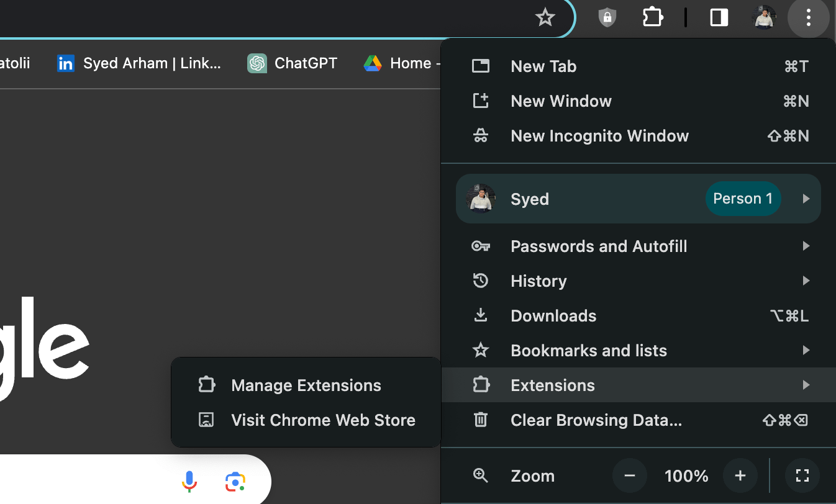The width and height of the screenshot is (836, 504).
Task: Close the three-dot Chrome menu button
Action: (808, 17)
